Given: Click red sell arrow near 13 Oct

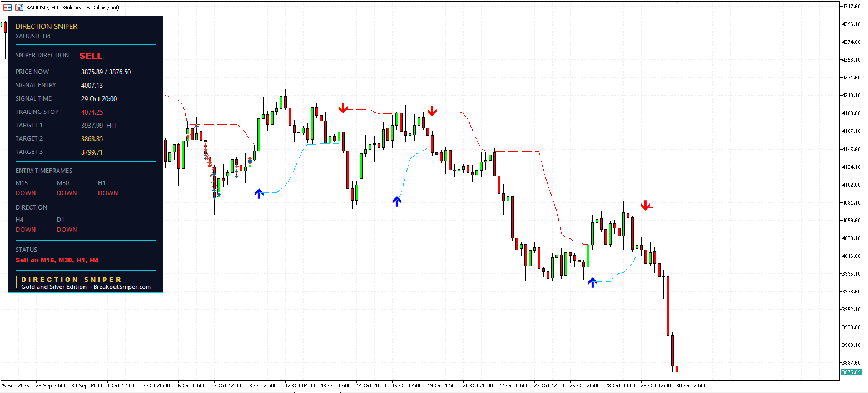Looking at the screenshot, I should pos(343,108).
